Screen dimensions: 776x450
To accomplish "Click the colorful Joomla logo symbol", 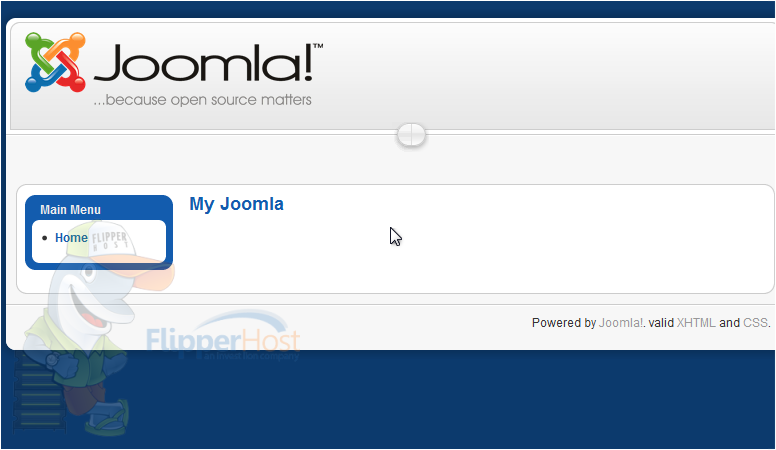I will pyautogui.click(x=55, y=62).
